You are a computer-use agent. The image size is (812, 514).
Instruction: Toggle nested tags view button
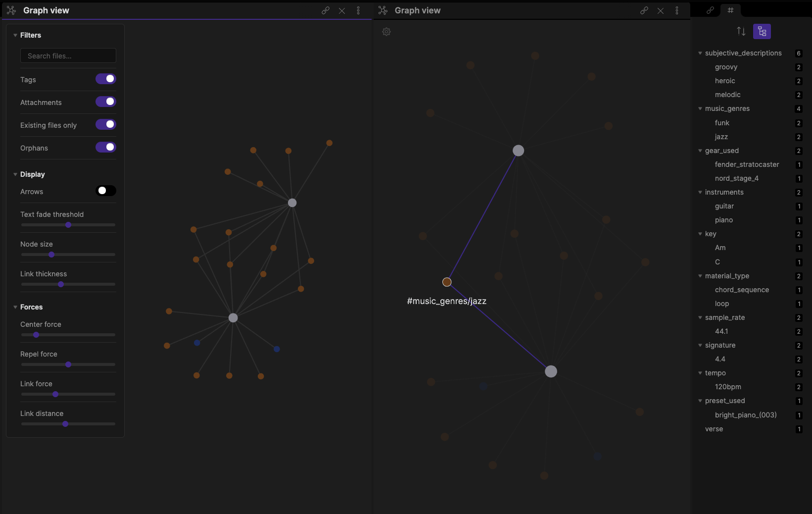click(x=762, y=31)
